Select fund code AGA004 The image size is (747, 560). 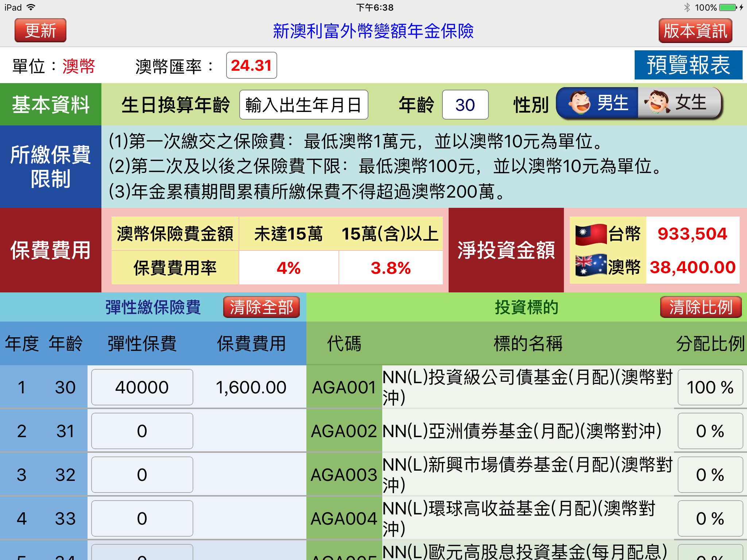[x=344, y=518]
